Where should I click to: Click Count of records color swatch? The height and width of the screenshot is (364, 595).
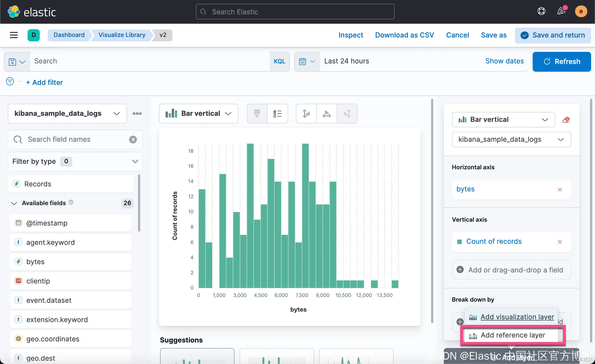459,242
